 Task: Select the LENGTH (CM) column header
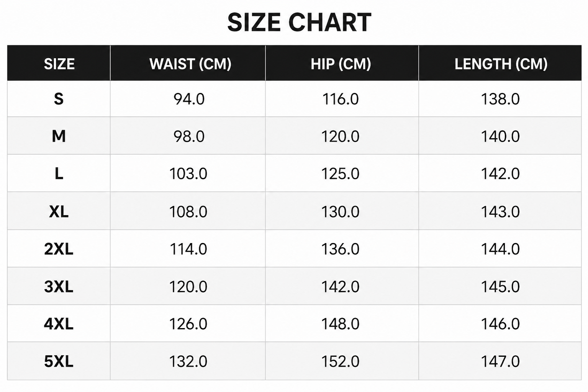click(501, 64)
